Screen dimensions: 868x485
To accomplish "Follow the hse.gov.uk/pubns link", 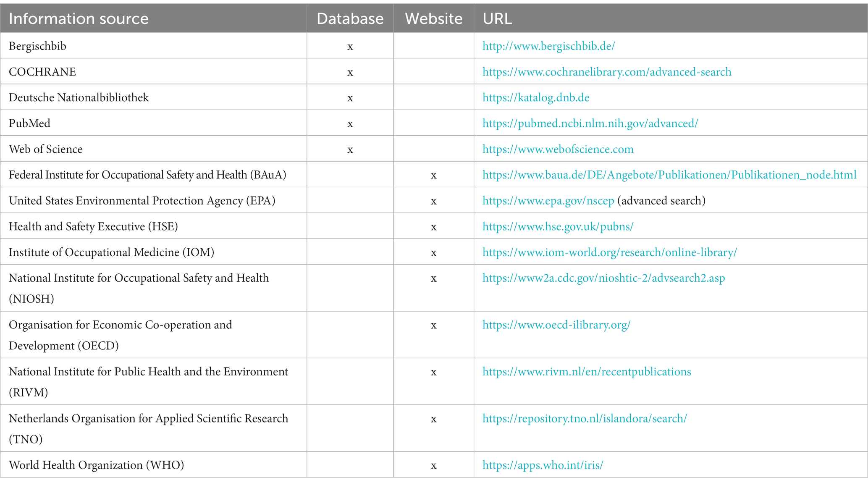I will (558, 226).
